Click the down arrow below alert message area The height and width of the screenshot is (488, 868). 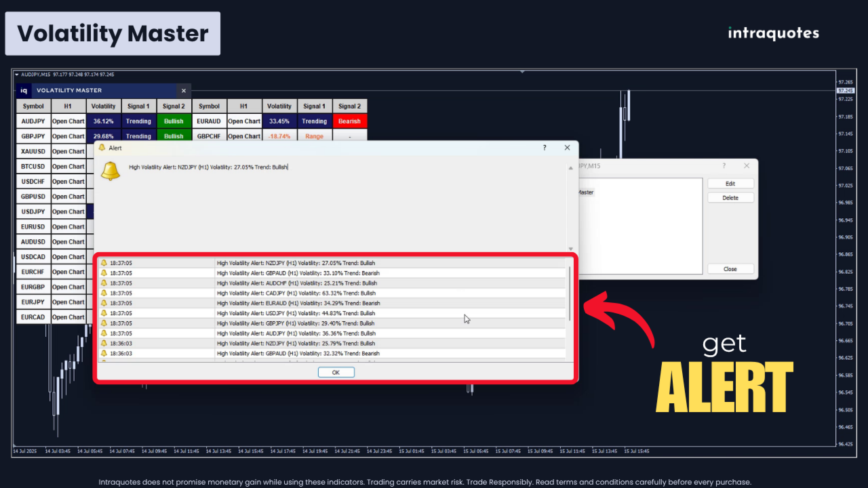(570, 249)
